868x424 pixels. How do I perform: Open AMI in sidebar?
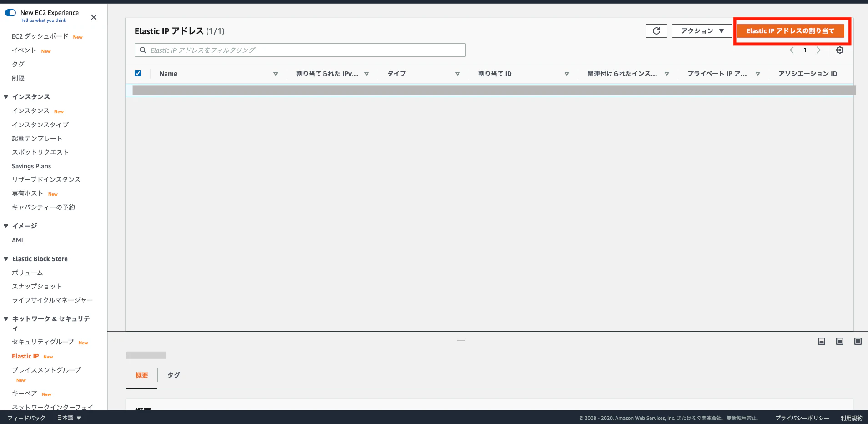[x=17, y=240]
